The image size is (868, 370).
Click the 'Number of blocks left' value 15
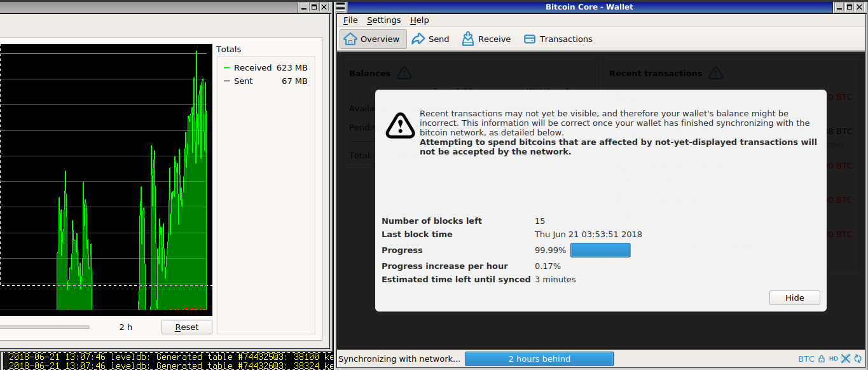[540, 221]
